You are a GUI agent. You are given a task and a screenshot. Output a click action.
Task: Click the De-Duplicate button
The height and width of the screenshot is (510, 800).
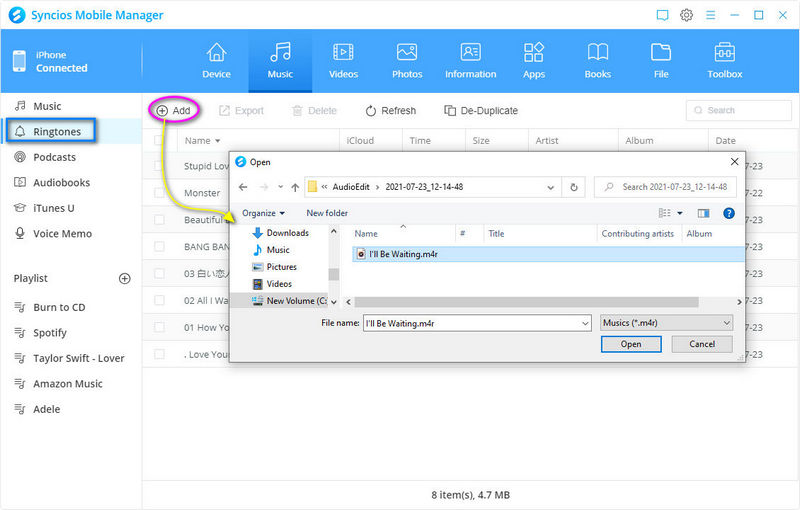click(x=481, y=111)
